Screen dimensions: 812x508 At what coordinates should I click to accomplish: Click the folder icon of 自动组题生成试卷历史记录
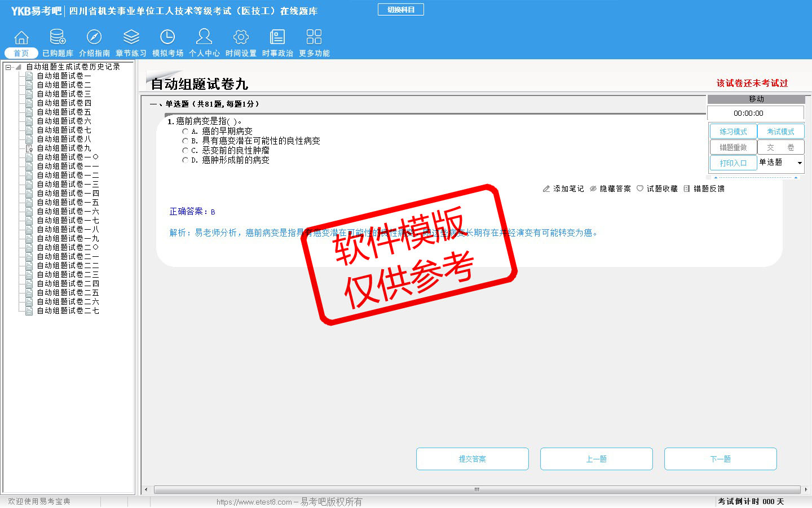coord(19,67)
